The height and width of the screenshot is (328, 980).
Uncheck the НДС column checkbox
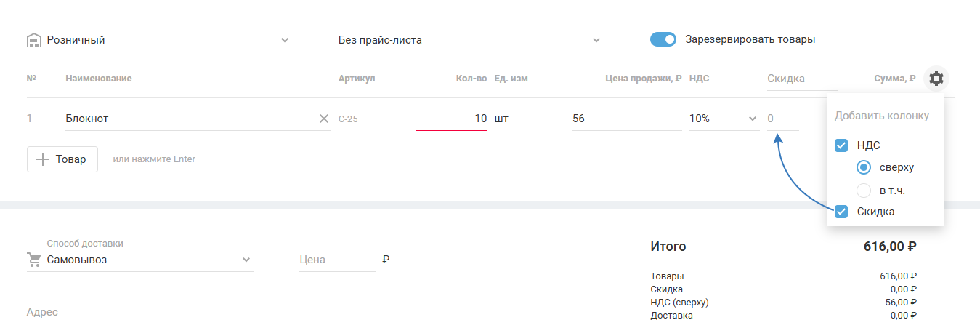[x=841, y=145]
